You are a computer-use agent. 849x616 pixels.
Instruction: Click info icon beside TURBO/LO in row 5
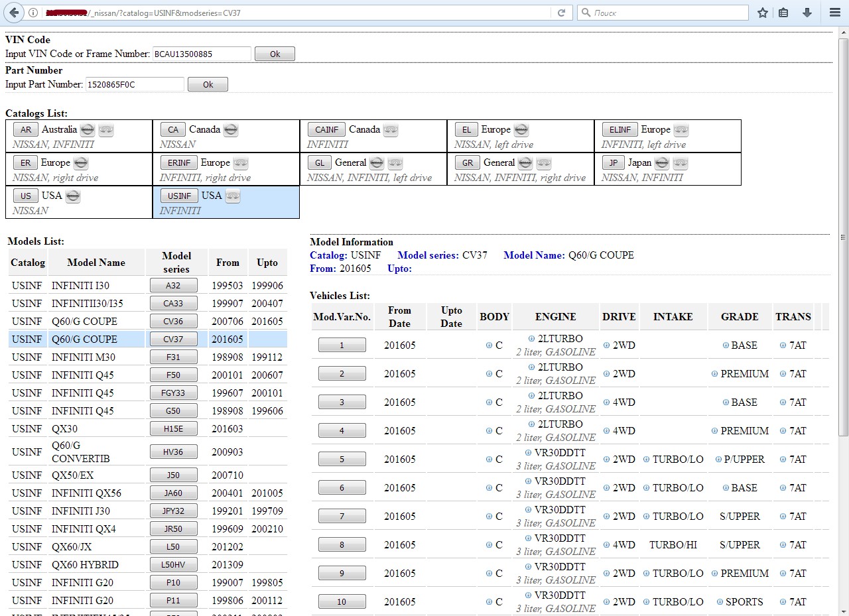pos(647,460)
